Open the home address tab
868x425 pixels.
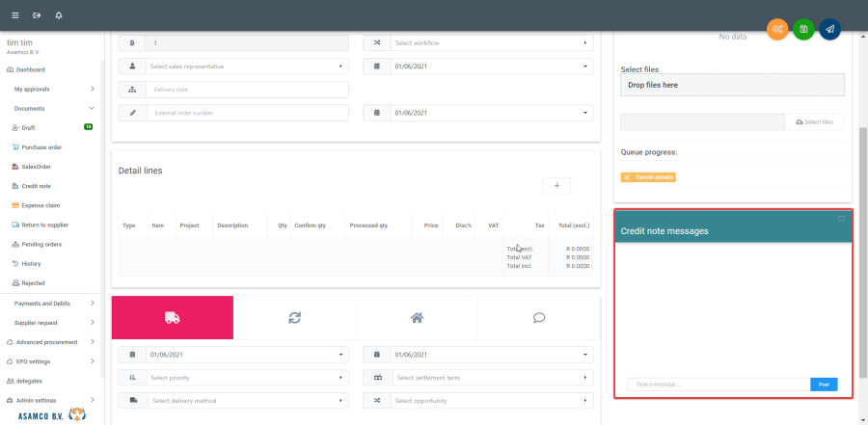pyautogui.click(x=417, y=317)
